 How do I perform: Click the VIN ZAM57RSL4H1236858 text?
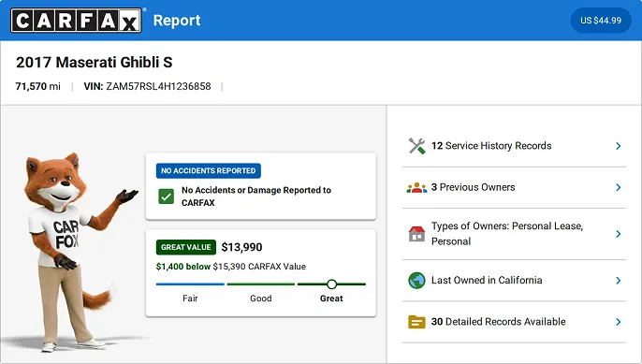tap(148, 86)
